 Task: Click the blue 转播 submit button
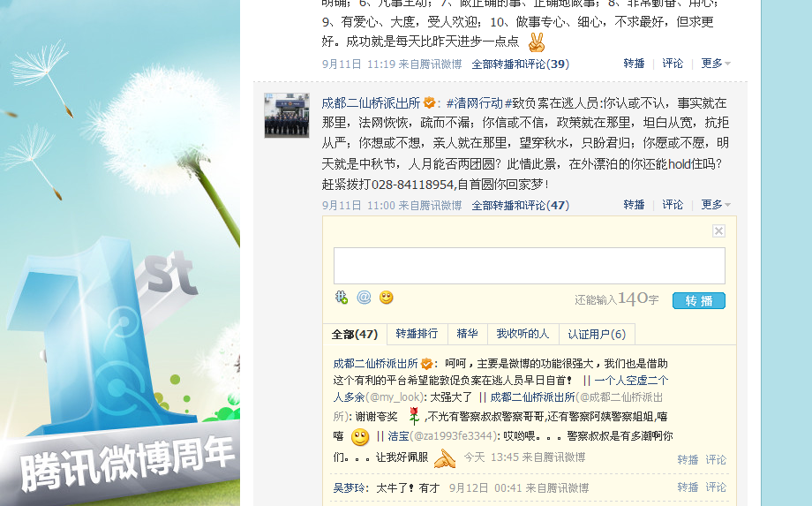pyautogui.click(x=699, y=300)
